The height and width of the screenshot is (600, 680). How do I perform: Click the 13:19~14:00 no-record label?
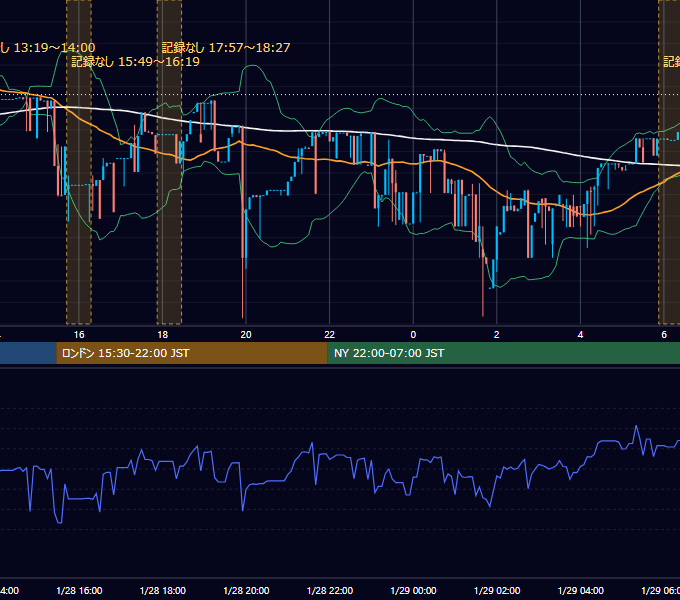pos(48,48)
